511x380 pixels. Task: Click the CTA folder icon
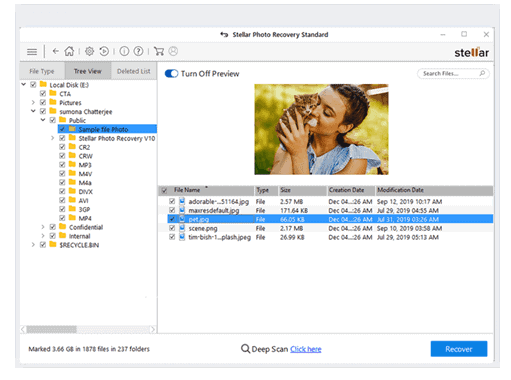pos(53,93)
